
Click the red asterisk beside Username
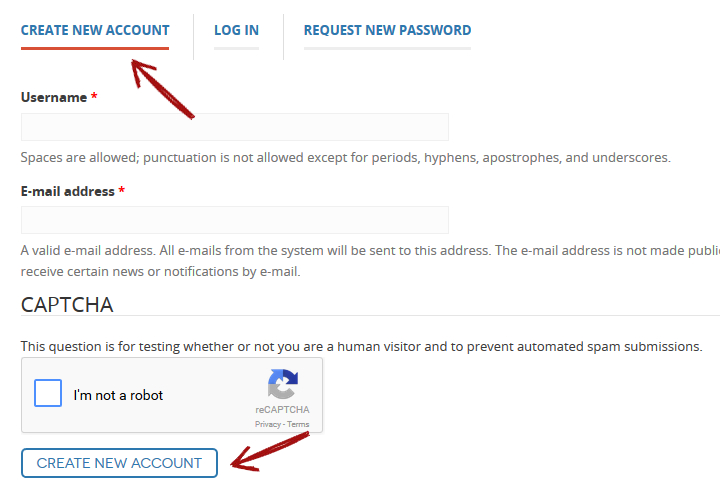94,96
